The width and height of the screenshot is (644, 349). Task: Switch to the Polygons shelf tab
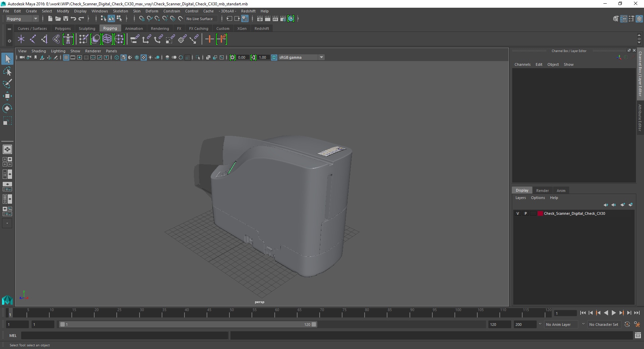[63, 29]
